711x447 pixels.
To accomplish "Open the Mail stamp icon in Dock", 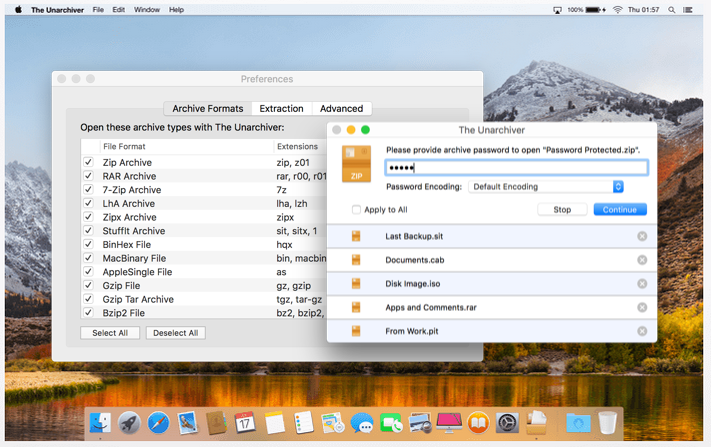I will click(187, 423).
